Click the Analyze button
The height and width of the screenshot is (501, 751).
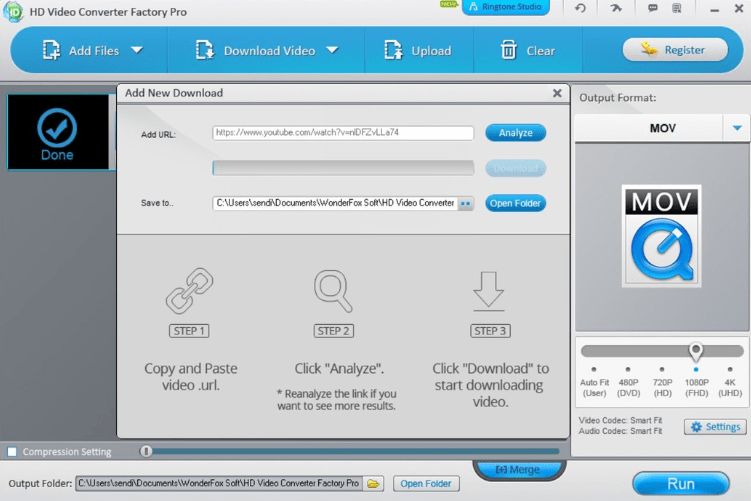(515, 133)
